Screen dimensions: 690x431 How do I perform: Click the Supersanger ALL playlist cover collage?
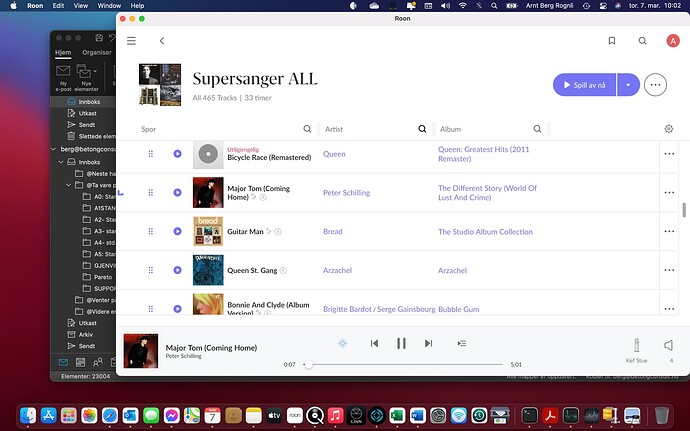[x=160, y=85]
